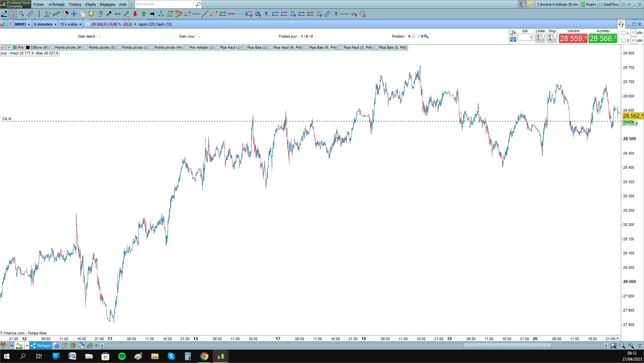Select the green up arrow tool
This screenshot has width=644, height=363.
[x=144, y=14]
